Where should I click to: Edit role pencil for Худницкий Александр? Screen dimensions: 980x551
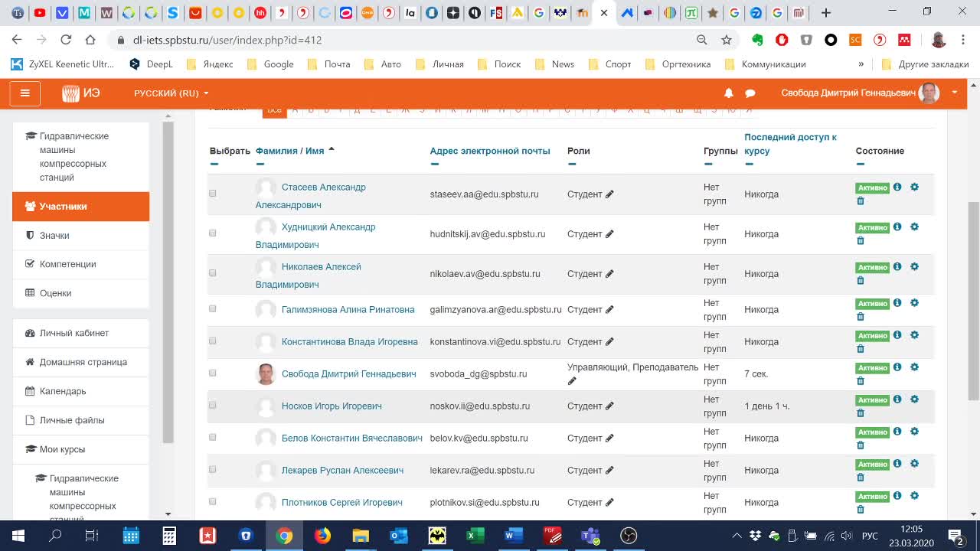point(609,234)
